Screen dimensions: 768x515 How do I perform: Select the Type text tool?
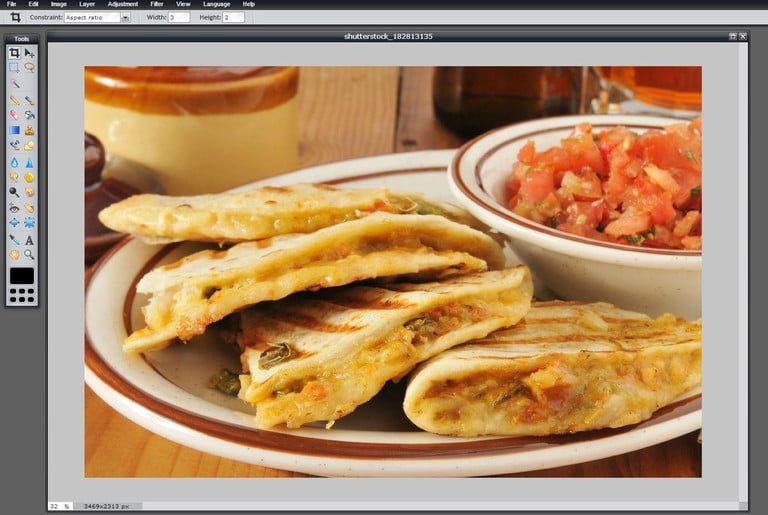point(29,240)
